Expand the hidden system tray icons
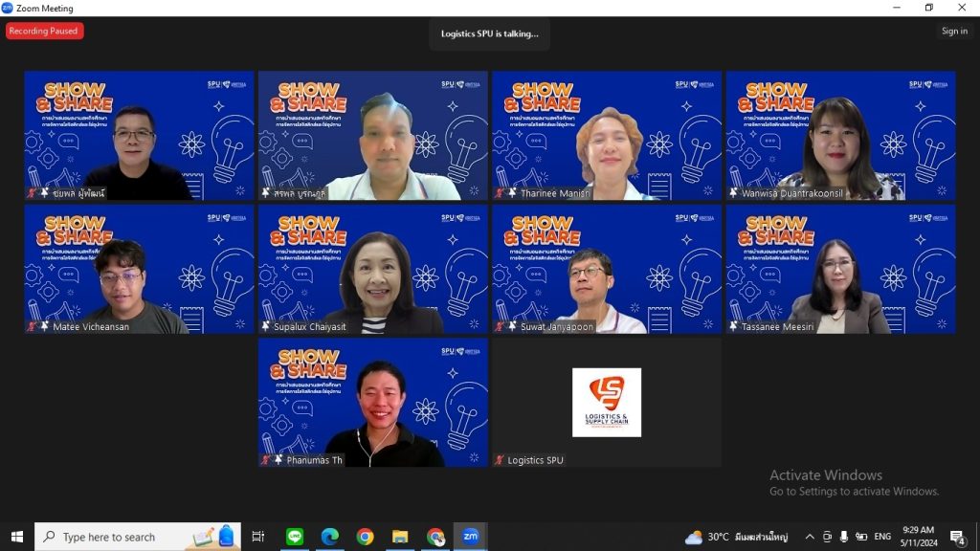This screenshot has height=551, width=980. coord(810,537)
